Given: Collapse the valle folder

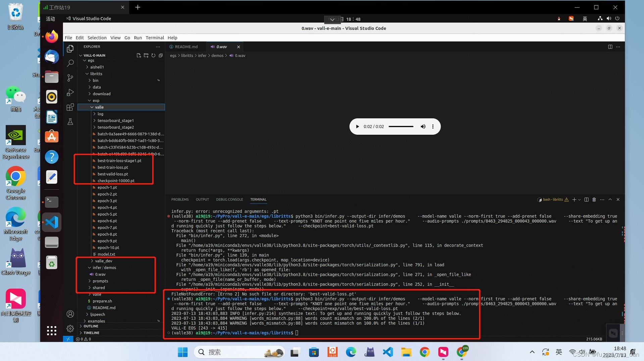Looking at the screenshot, I should 121,107.
